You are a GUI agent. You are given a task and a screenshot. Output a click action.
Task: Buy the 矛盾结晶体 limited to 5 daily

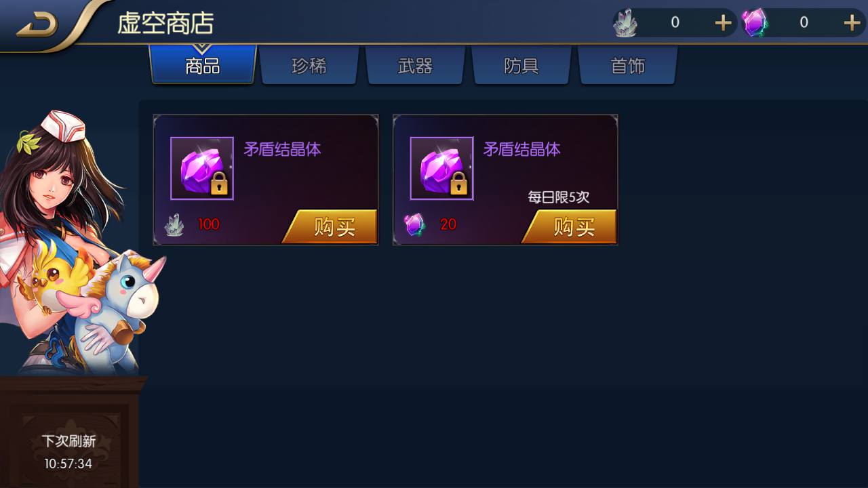point(571,226)
